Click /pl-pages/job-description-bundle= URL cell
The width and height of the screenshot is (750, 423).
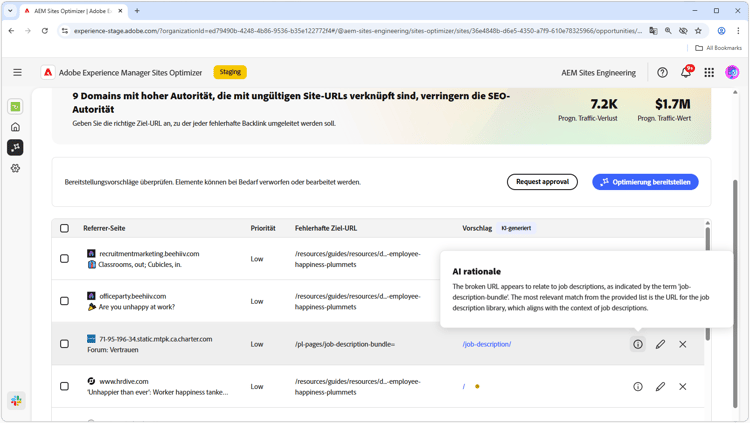[x=344, y=344]
